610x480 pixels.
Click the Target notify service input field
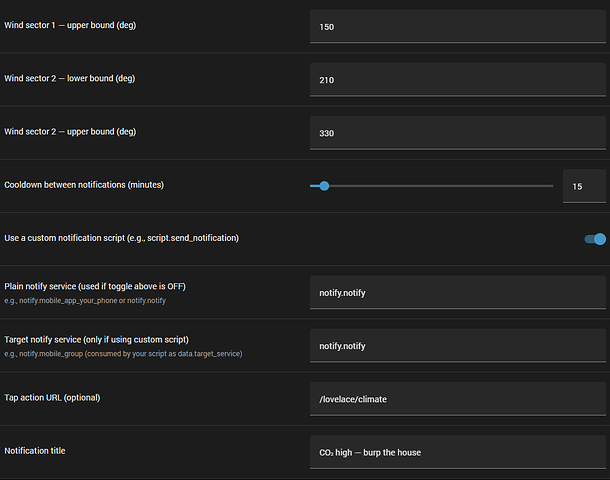(x=457, y=346)
